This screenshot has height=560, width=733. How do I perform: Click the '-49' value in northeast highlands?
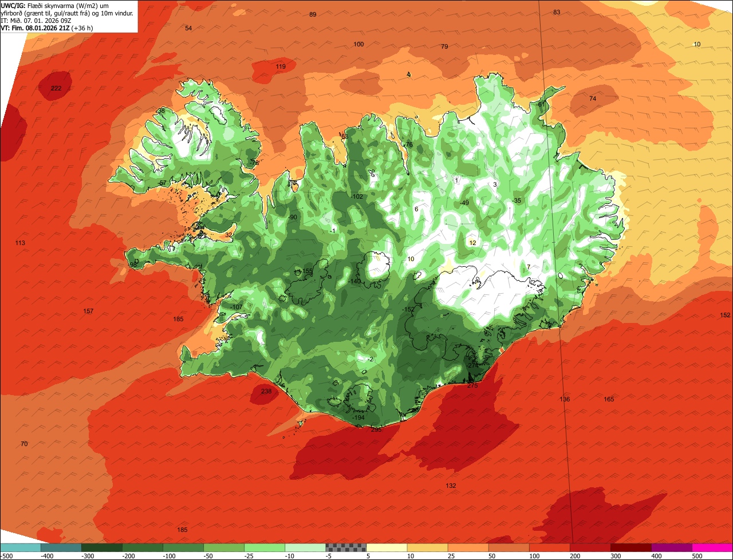(464, 203)
